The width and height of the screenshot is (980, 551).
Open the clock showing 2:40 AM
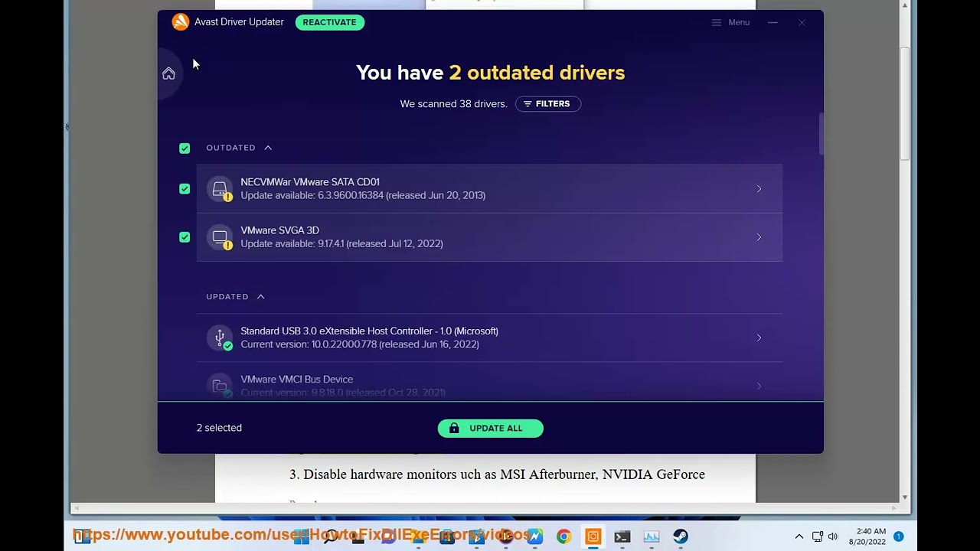click(867, 536)
